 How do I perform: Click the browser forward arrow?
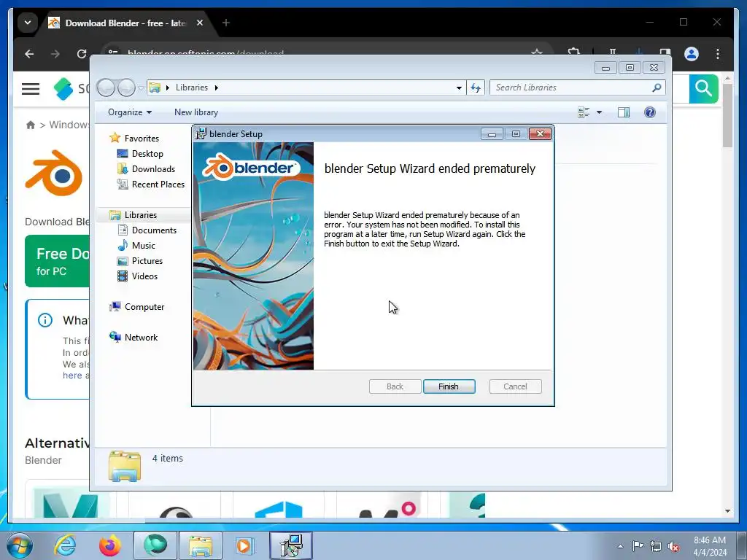[x=55, y=54]
